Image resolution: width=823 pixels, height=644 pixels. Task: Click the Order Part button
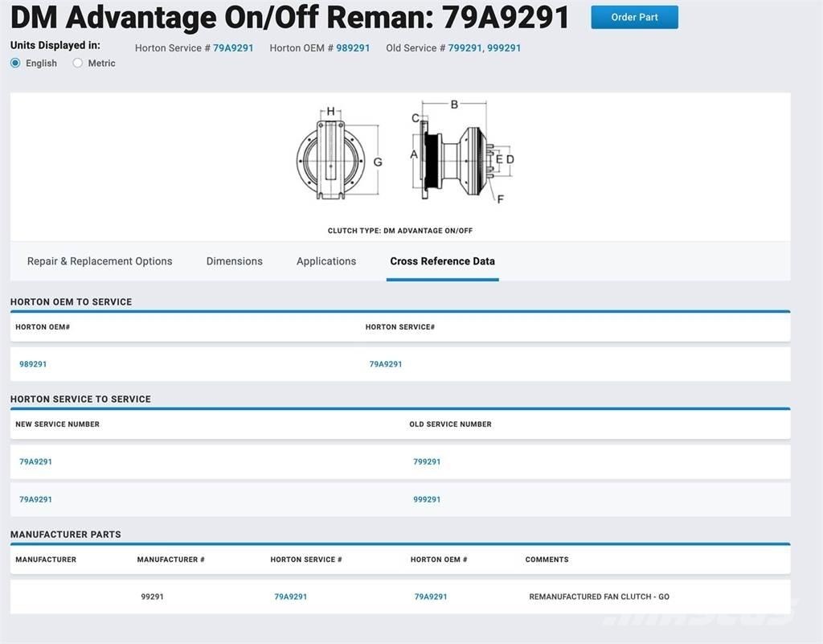pos(634,17)
